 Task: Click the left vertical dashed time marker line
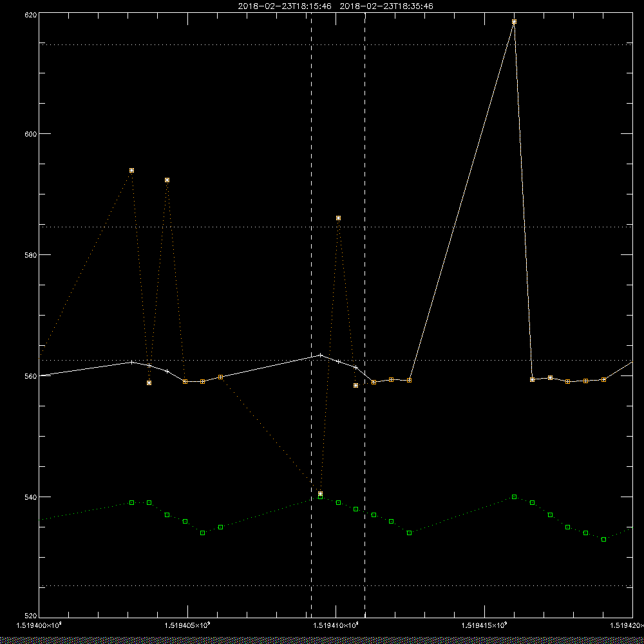(x=311, y=314)
